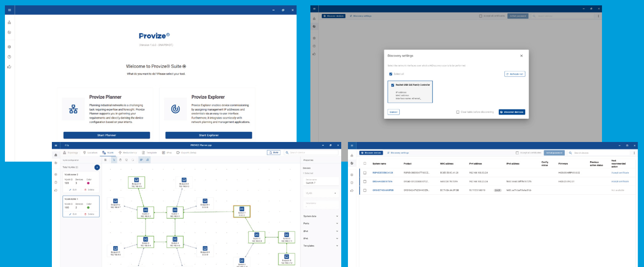Open hamburger menu in PROVIZE Planner.ppp window
644x267 pixels.
56,145
